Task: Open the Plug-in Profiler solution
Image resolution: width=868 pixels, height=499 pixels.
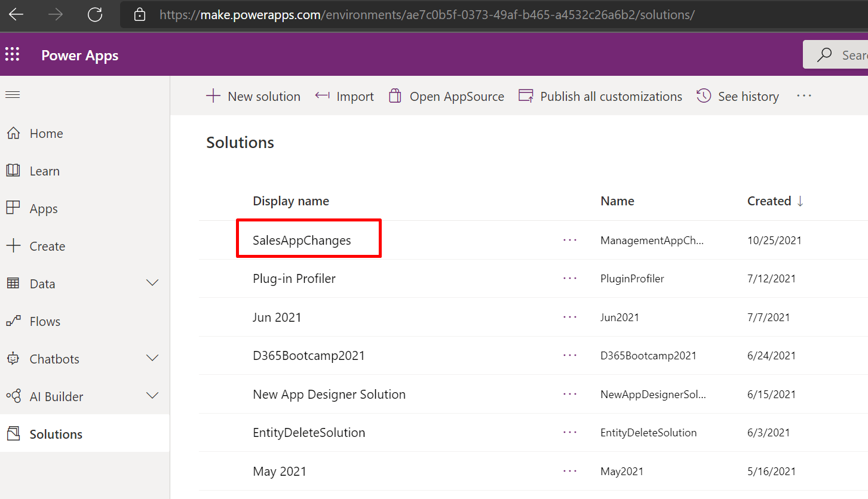Action: (294, 279)
